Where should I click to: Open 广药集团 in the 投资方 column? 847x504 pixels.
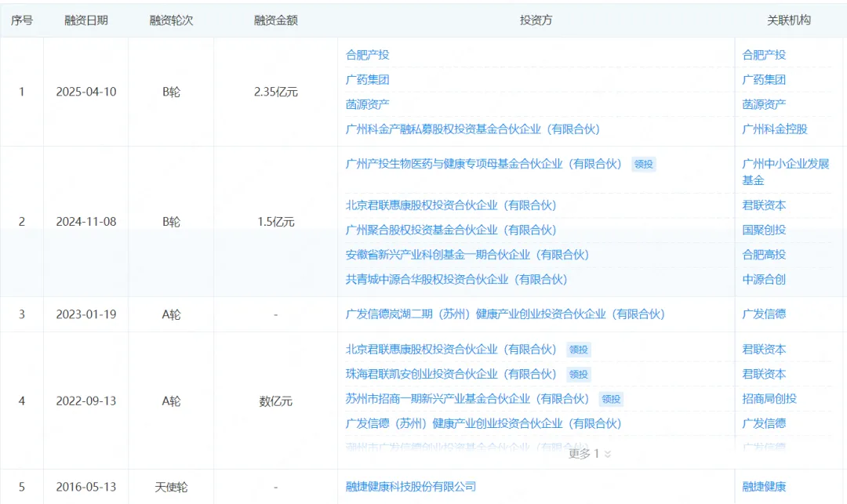[x=367, y=80]
